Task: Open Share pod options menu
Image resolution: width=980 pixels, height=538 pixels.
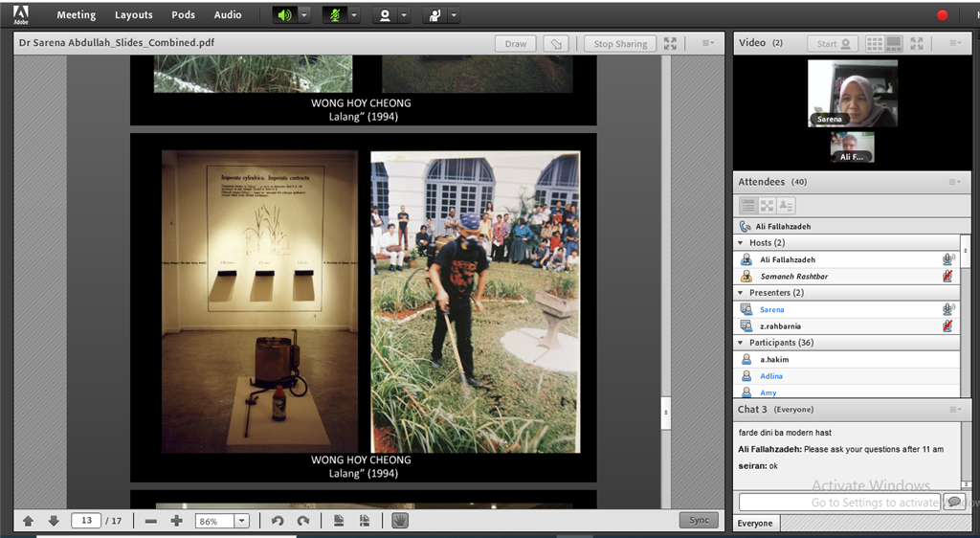Action: tap(707, 43)
